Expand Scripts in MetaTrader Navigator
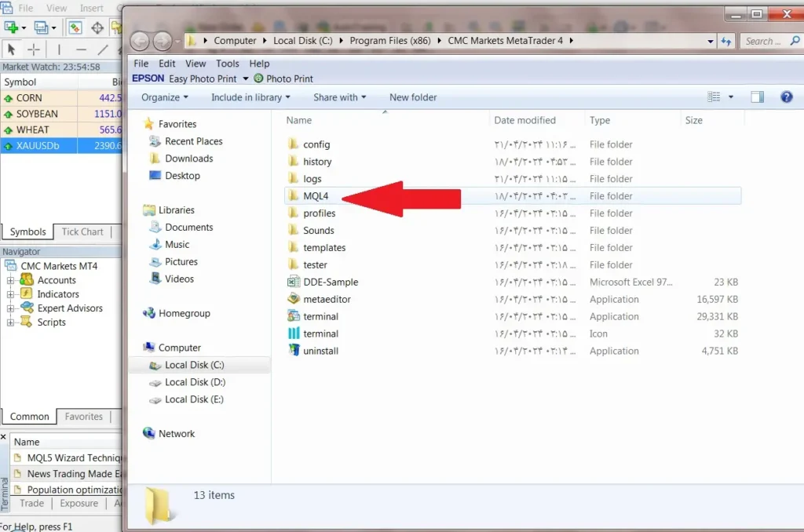Image resolution: width=804 pixels, height=532 pixels. [x=9, y=322]
